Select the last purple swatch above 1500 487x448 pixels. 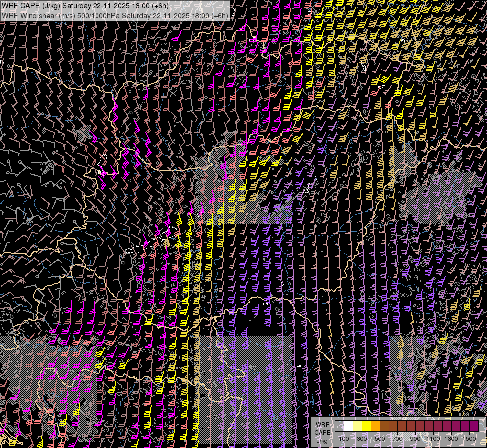point(474,426)
